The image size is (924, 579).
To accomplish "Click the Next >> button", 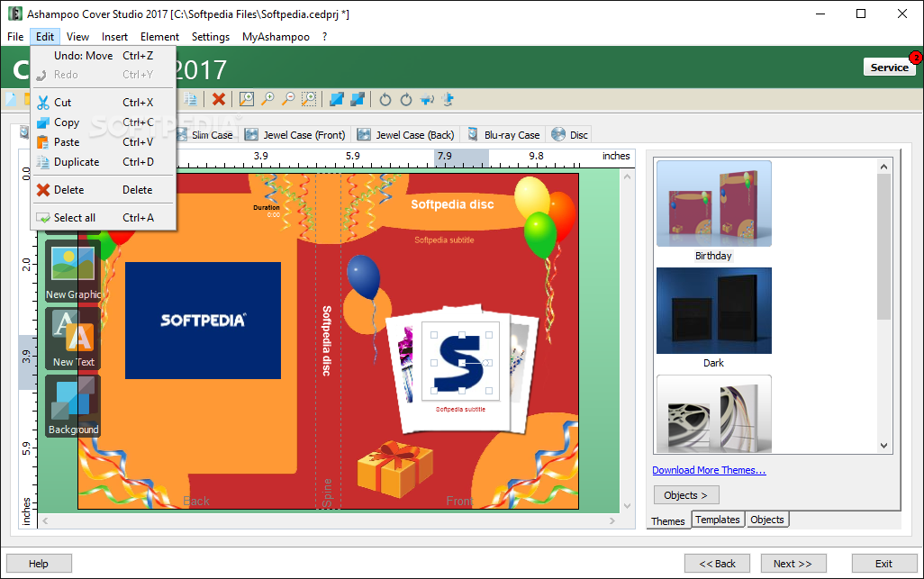I will click(793, 564).
